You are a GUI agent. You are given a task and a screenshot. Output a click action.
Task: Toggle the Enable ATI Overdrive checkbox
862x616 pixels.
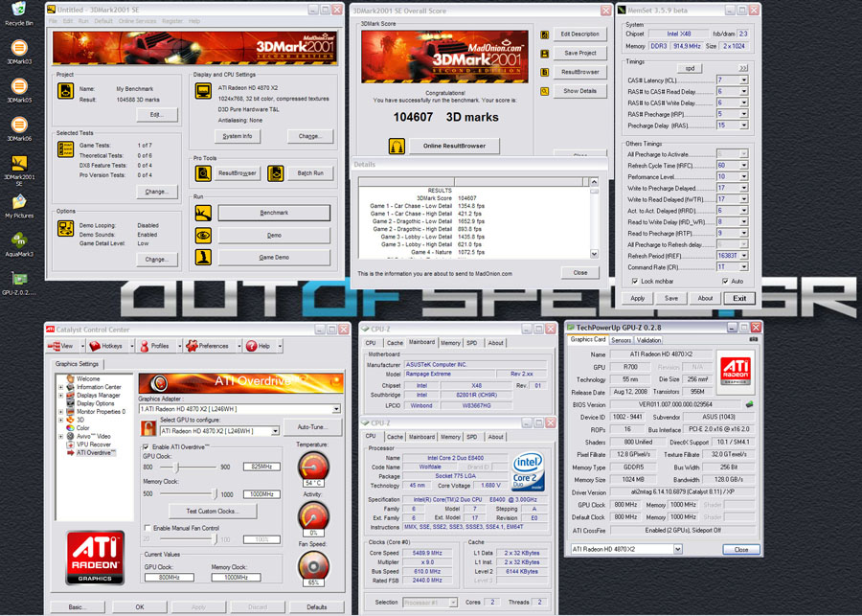[x=146, y=447]
